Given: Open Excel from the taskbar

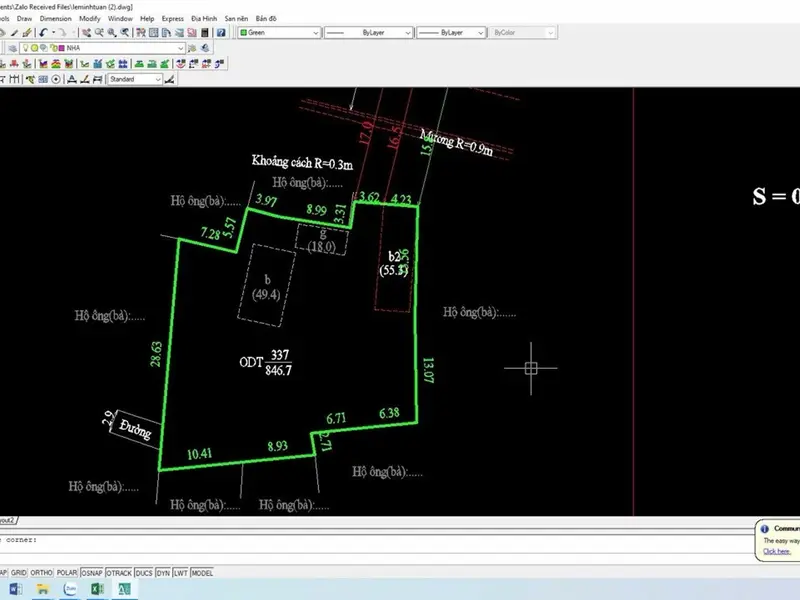Looking at the screenshot, I should coord(97,589).
